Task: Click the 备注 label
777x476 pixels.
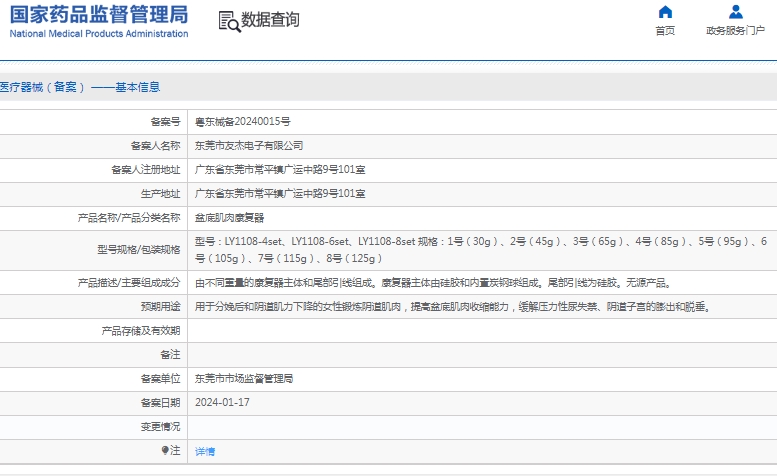Action: pyautogui.click(x=170, y=355)
